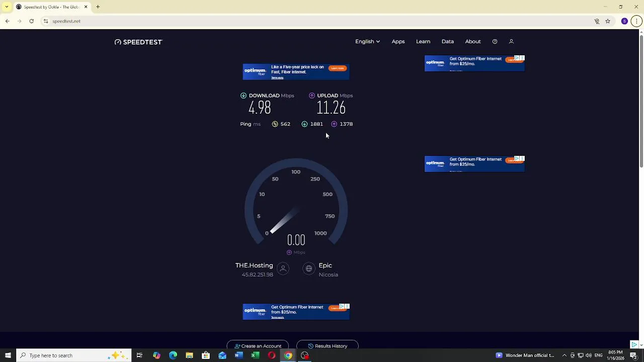Open the About menu item
Image resolution: width=644 pixels, height=362 pixels.
[x=473, y=42]
